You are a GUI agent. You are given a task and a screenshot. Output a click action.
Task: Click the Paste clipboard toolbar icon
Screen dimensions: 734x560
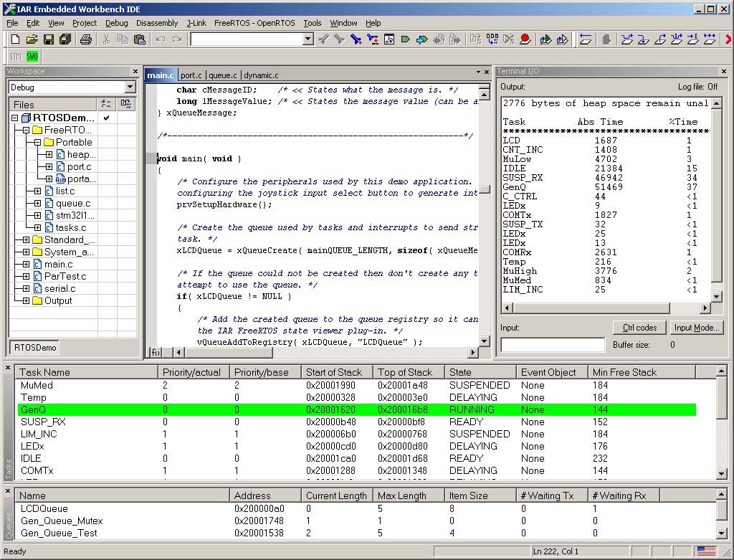(140, 39)
